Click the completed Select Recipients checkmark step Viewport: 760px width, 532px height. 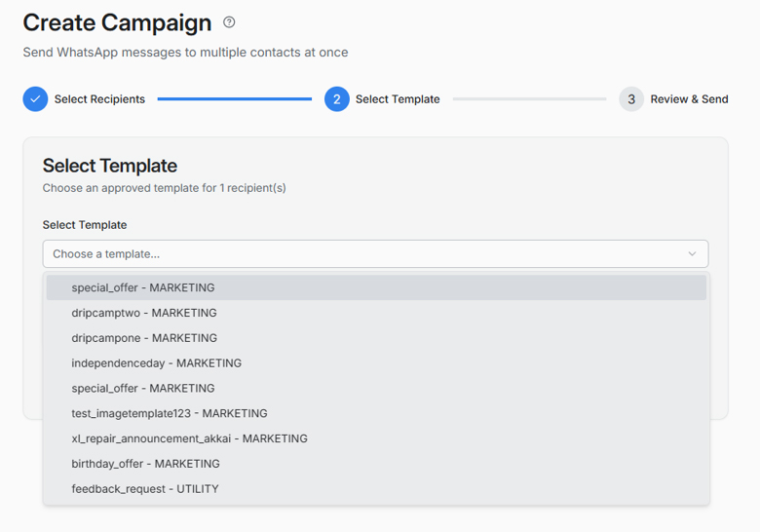click(35, 99)
